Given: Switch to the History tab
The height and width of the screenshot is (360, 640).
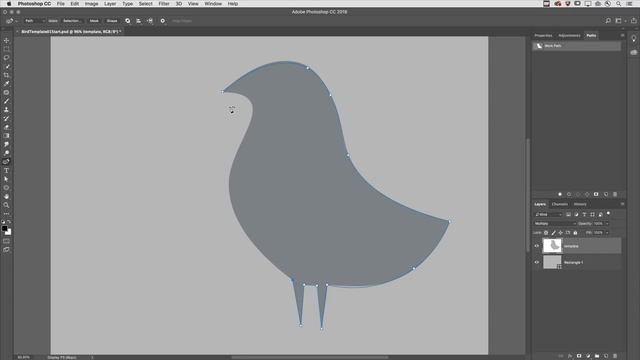Looking at the screenshot, I should (x=580, y=204).
